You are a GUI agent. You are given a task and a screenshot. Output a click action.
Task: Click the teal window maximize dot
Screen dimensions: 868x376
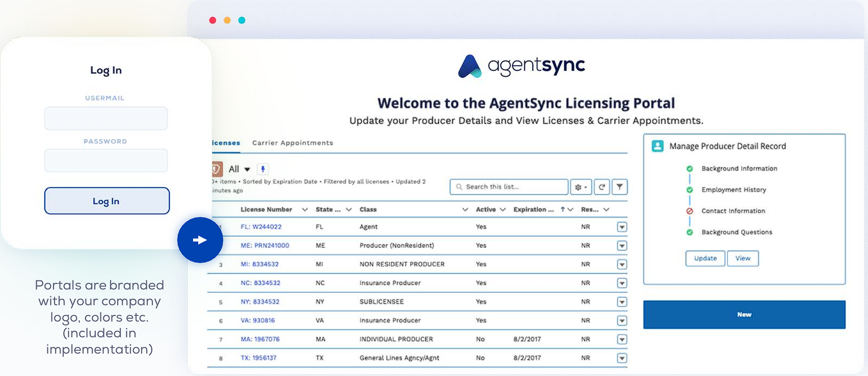[242, 20]
